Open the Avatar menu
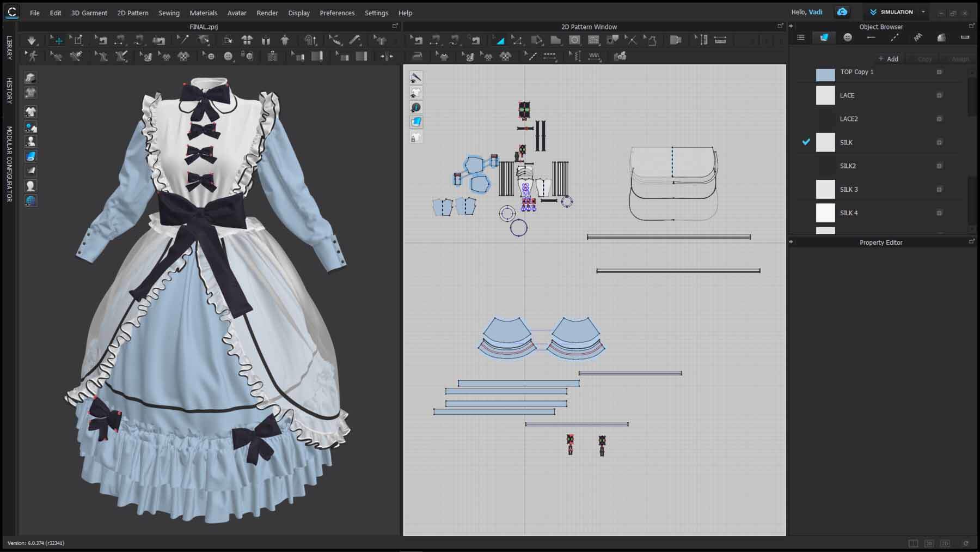Viewport: 980px width, 552px height. tap(237, 13)
